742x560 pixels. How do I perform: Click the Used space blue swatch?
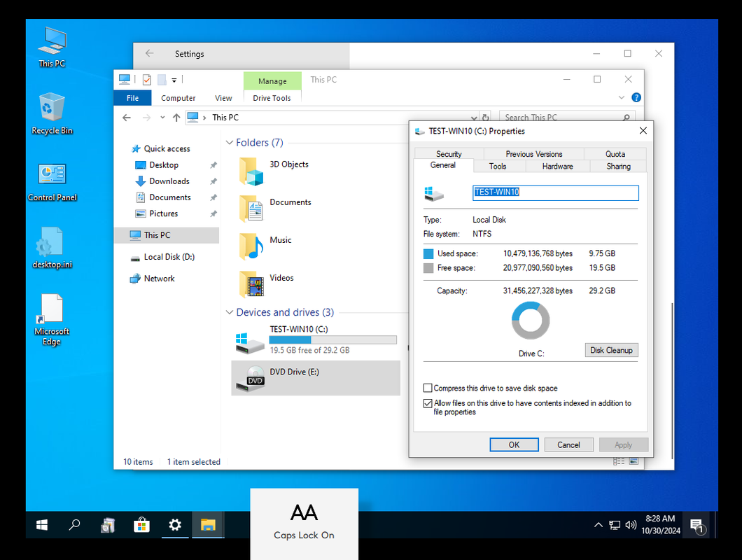point(428,253)
